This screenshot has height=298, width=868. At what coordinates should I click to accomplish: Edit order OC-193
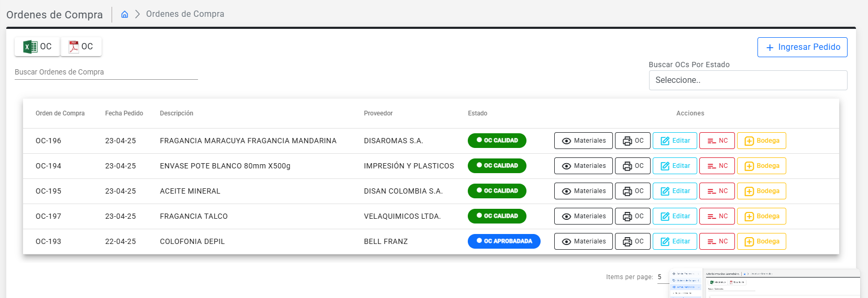[x=675, y=241]
